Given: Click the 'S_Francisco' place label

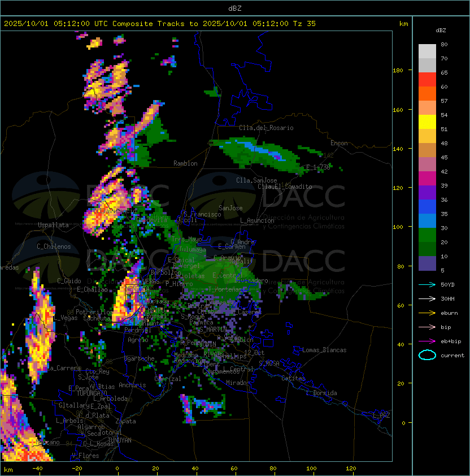Looking at the screenshot, I should [x=202, y=214].
